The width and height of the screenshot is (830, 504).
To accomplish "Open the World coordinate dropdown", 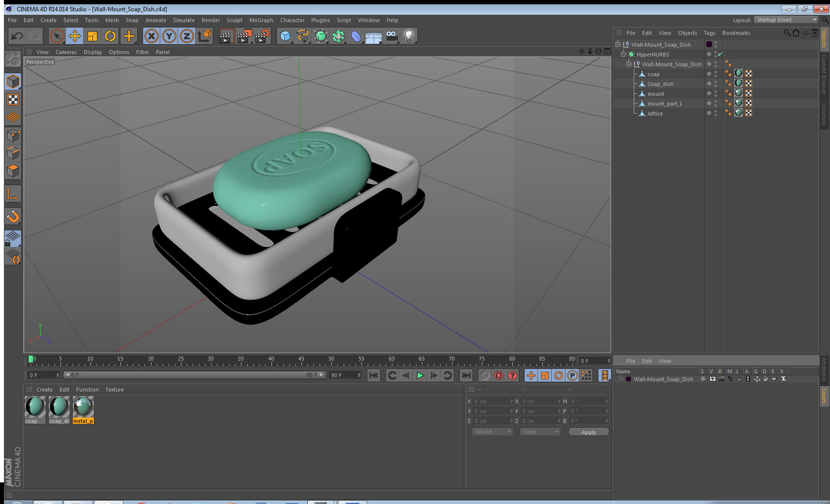I will (x=492, y=432).
